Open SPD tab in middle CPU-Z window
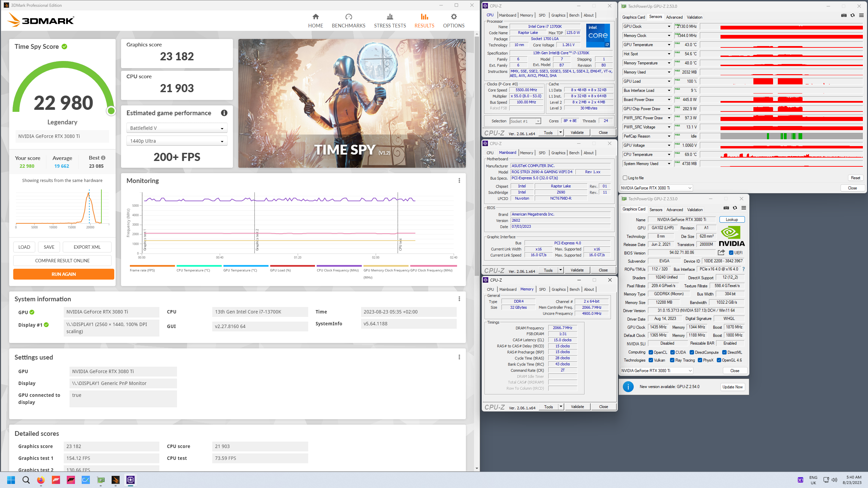The image size is (868, 488). point(542,153)
